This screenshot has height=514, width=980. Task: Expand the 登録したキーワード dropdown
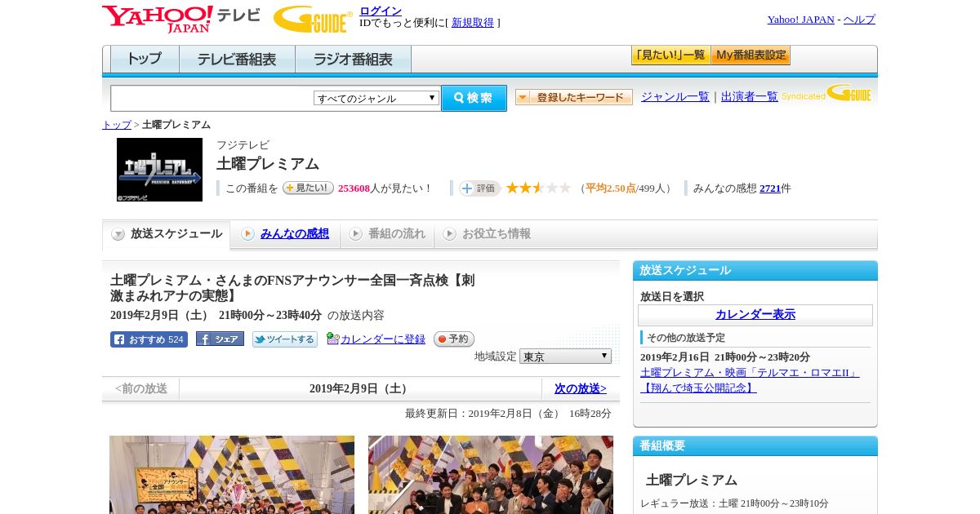[574, 97]
